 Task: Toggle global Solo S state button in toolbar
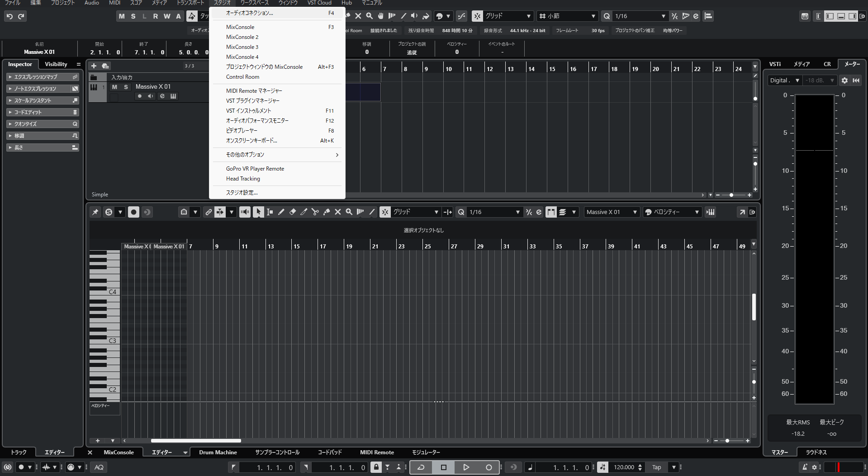[133, 16]
